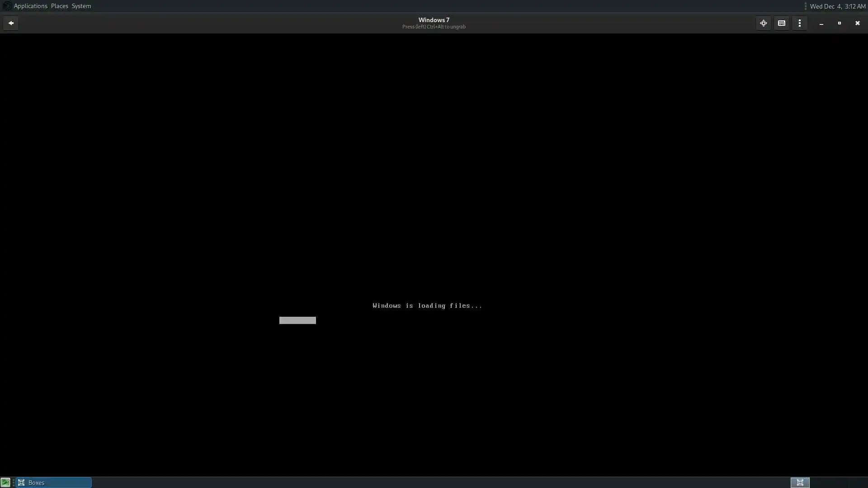Select the Boxes taskbar window button
This screenshot has width=868, height=488.
[54, 483]
